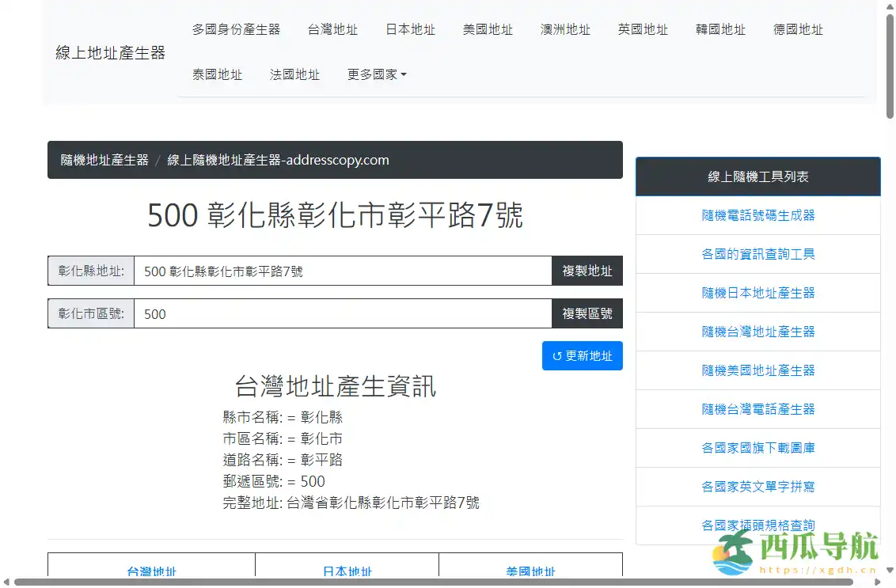Open 隨機電話號碼生成器 from the tools list
Screen dimensions: 896x588
tap(757, 215)
